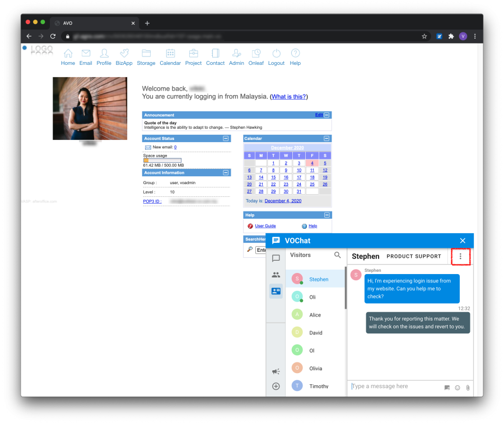Open the visitor details card icon

pos(276,291)
